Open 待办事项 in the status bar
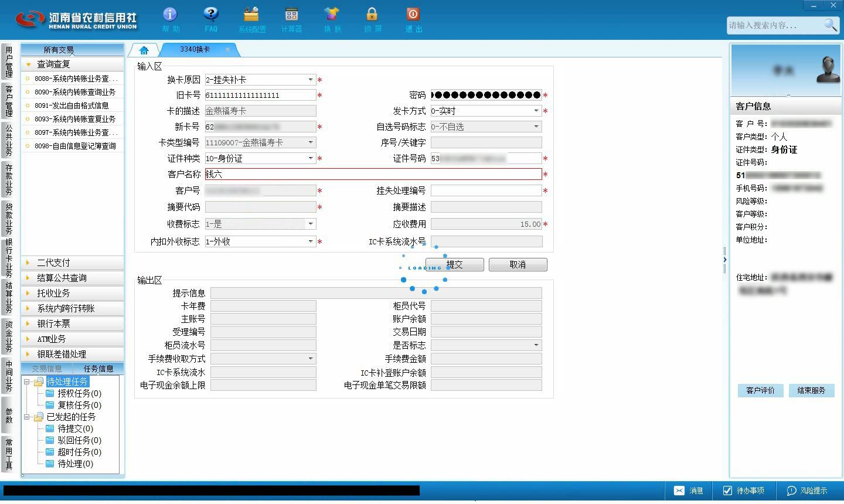Image resolution: width=844 pixels, height=504 pixels. pyautogui.click(x=743, y=491)
